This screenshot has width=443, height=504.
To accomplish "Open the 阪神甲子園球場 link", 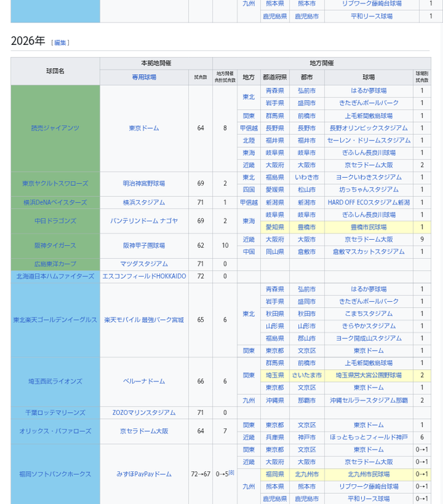I will pos(144,246).
